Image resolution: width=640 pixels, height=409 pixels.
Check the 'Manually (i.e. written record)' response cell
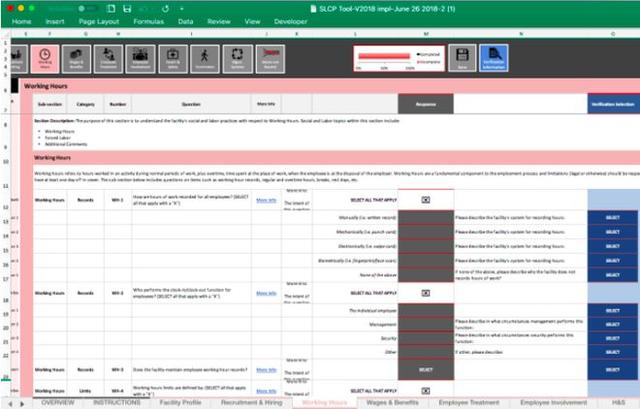(x=425, y=216)
